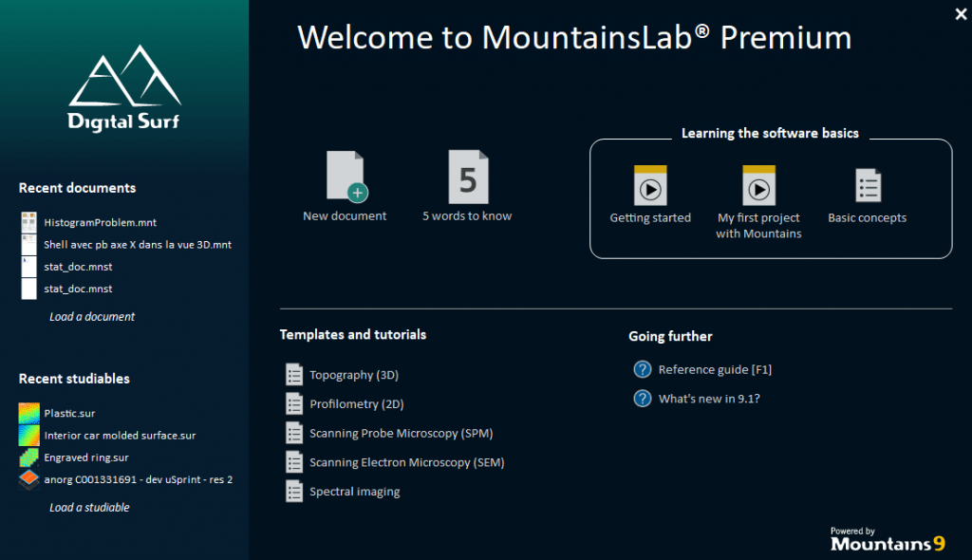Click the What's new in 9.1 help icon
The width and height of the screenshot is (972, 560).
tap(643, 399)
